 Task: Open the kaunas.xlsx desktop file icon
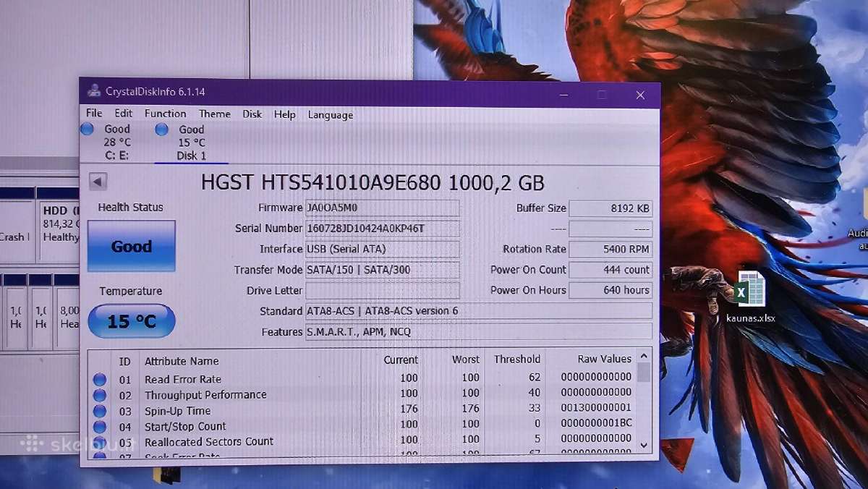[x=750, y=297]
